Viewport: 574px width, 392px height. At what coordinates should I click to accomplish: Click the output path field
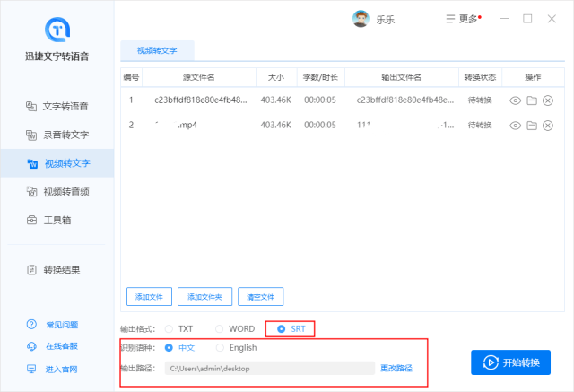[270, 369]
